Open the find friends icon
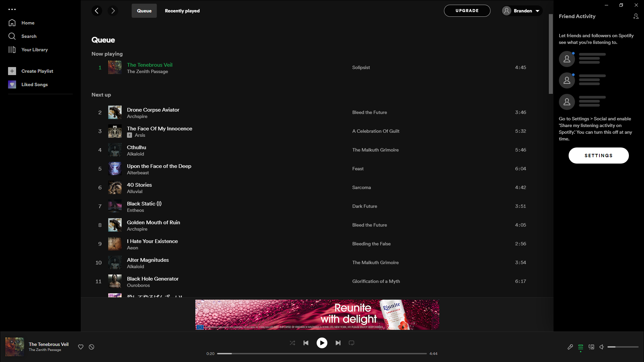The height and width of the screenshot is (362, 644). pos(636,16)
